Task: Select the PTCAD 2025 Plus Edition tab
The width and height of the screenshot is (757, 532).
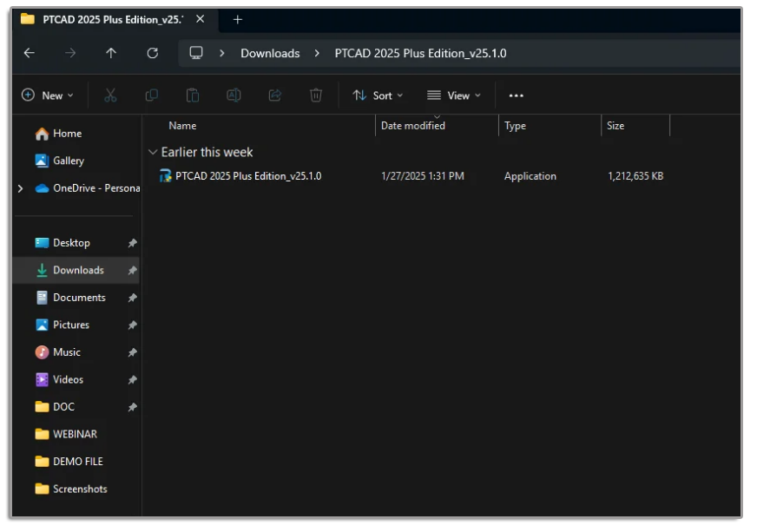Action: (x=113, y=20)
